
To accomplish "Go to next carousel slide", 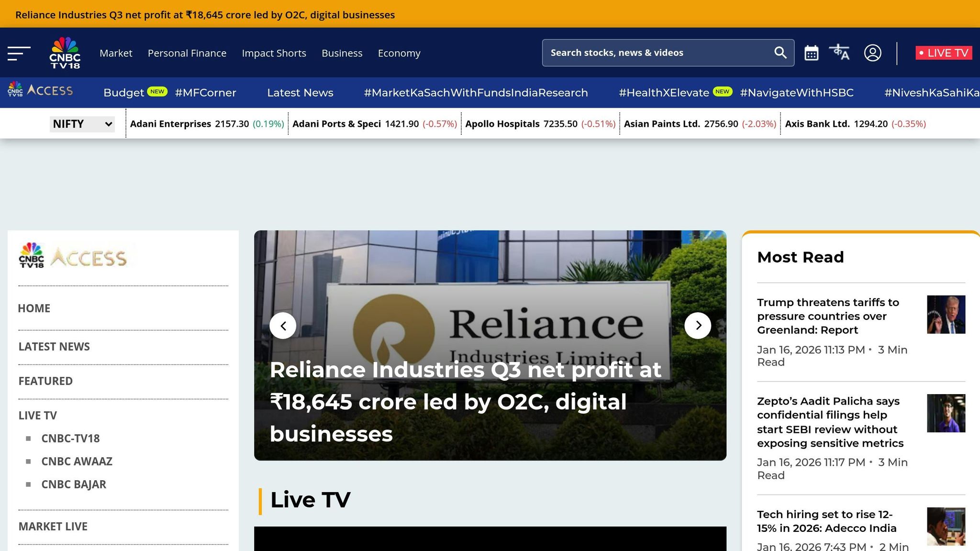I will coord(698,326).
